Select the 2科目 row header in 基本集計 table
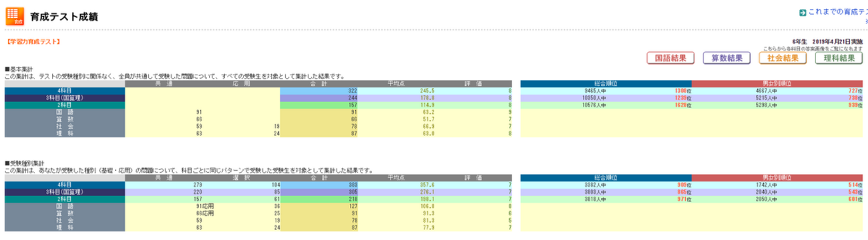Screen dimensions: 868x240 (x=64, y=105)
